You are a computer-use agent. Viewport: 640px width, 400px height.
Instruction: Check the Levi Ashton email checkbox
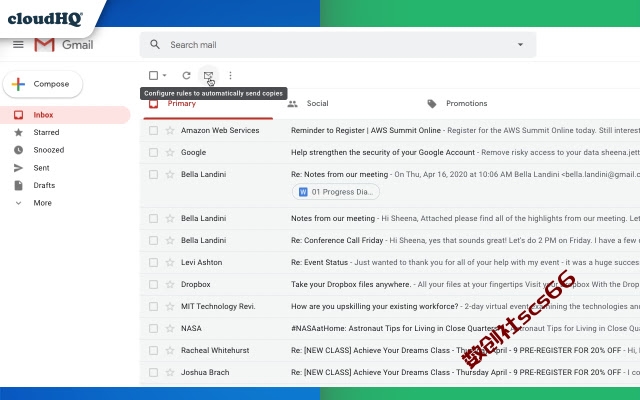coord(153,262)
